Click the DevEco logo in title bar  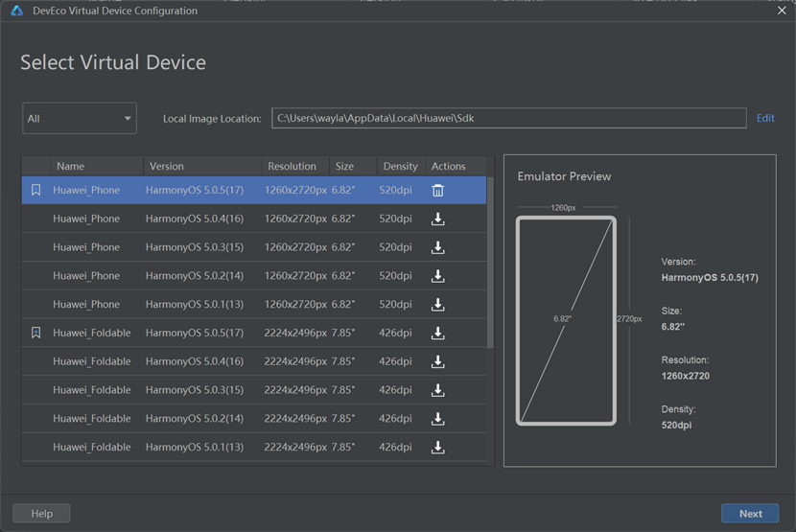16,11
